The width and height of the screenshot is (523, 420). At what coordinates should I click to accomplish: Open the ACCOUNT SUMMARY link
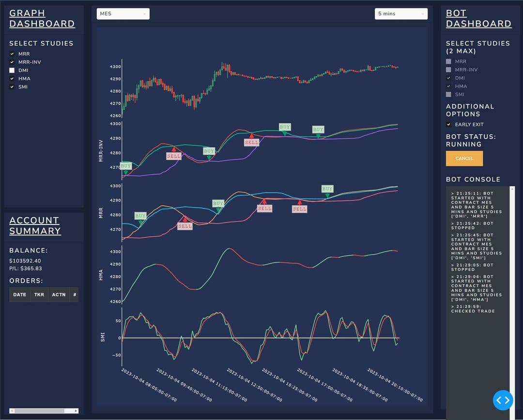coord(35,225)
